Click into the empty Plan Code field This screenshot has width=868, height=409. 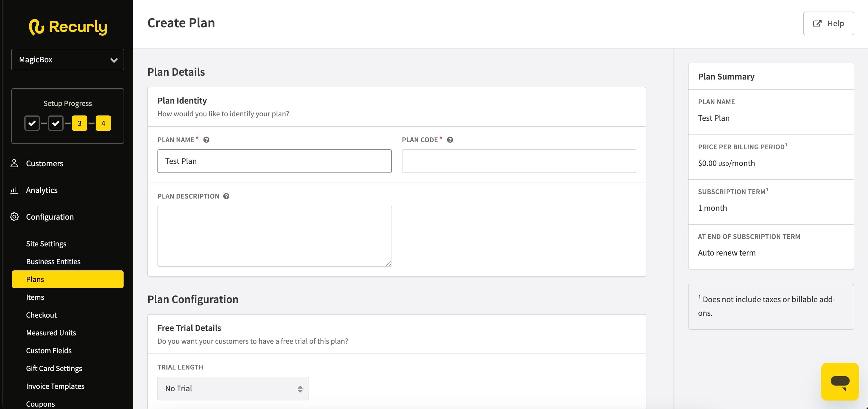click(519, 161)
